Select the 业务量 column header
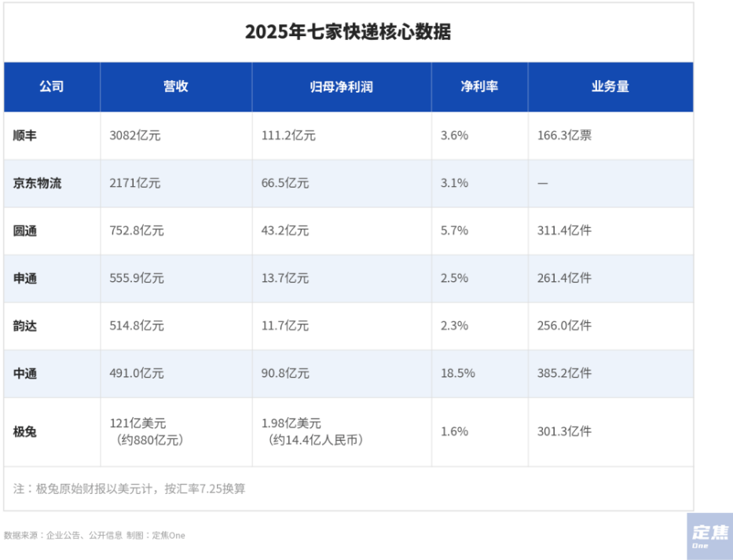This screenshot has height=560, width=733. [610, 86]
